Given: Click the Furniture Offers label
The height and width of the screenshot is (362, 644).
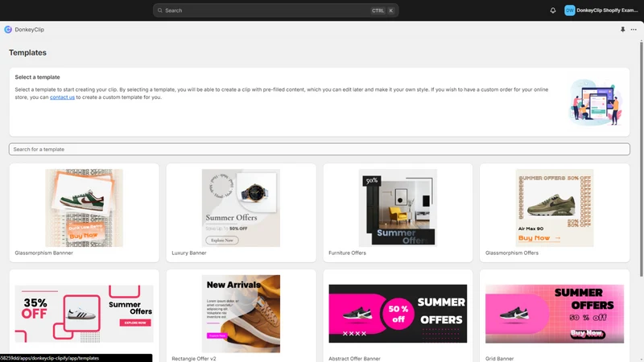Looking at the screenshot, I should (x=347, y=253).
